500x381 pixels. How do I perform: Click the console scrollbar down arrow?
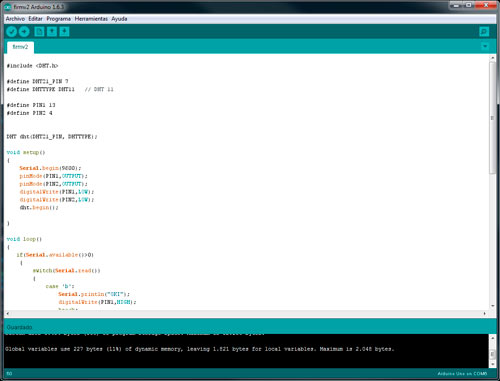[492, 364]
